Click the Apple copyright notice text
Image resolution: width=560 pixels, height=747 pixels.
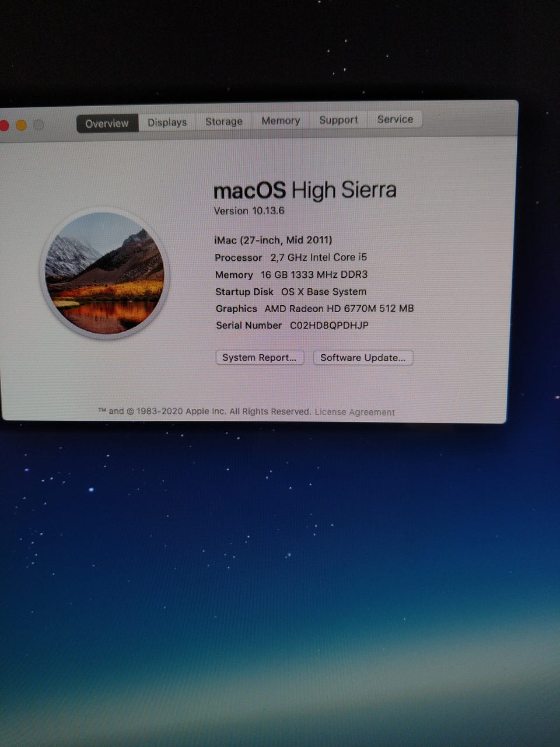tap(204, 411)
